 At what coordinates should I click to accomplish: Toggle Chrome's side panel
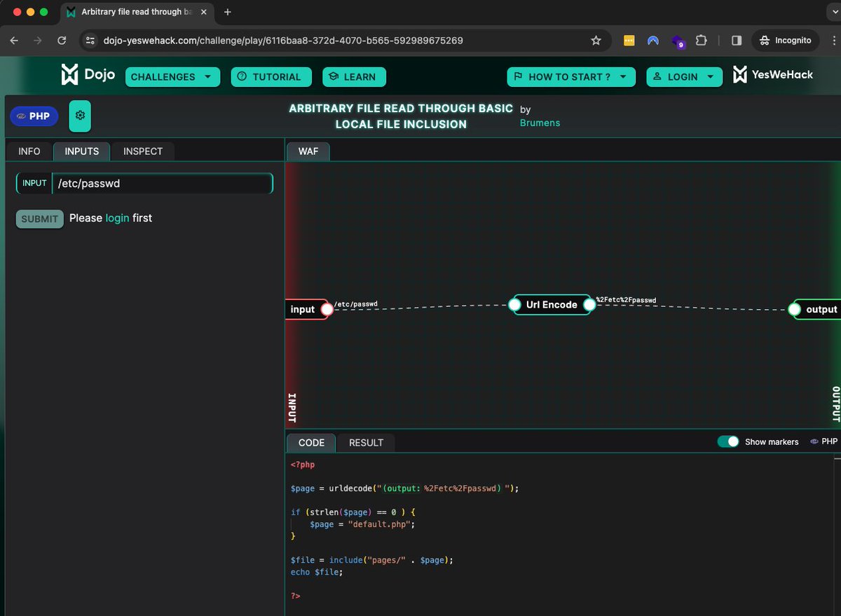point(736,41)
